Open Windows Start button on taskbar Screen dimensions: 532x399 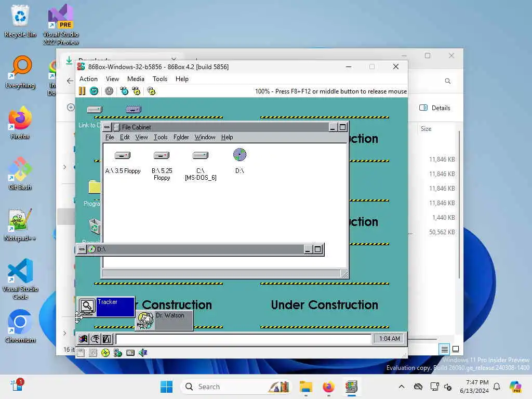[x=166, y=387]
